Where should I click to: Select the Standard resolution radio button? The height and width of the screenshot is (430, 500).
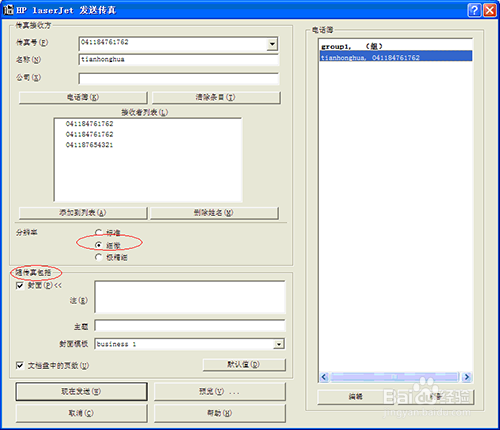pos(98,232)
